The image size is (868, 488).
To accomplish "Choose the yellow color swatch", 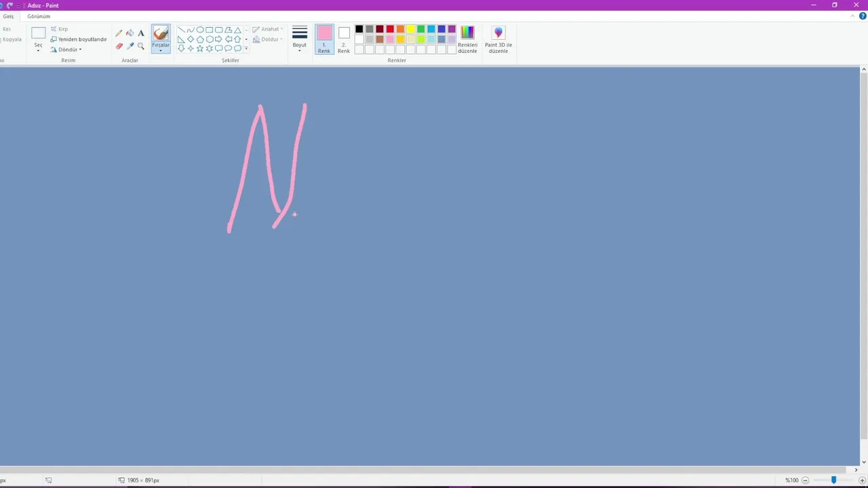I will tap(410, 29).
